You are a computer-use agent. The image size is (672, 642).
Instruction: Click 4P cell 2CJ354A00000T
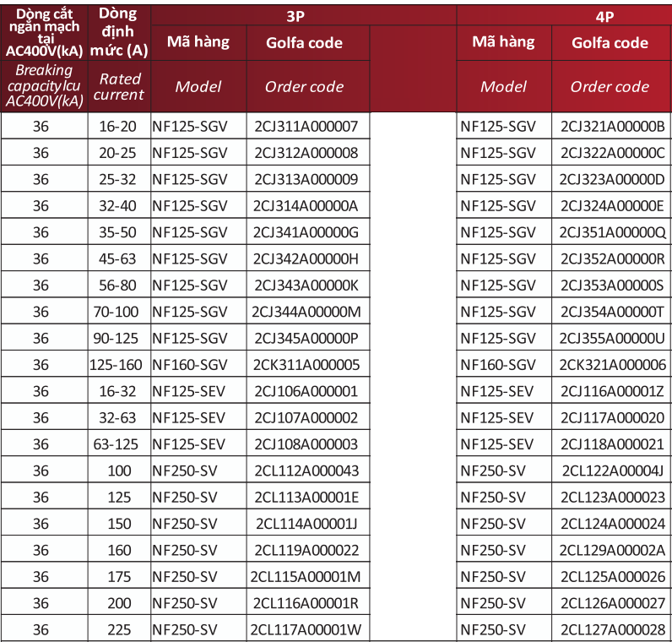612,312
